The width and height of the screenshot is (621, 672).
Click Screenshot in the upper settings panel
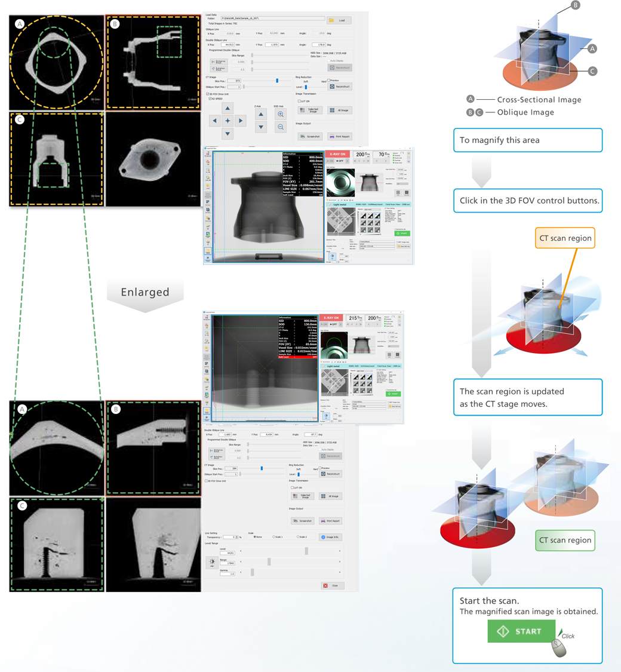[310, 136]
